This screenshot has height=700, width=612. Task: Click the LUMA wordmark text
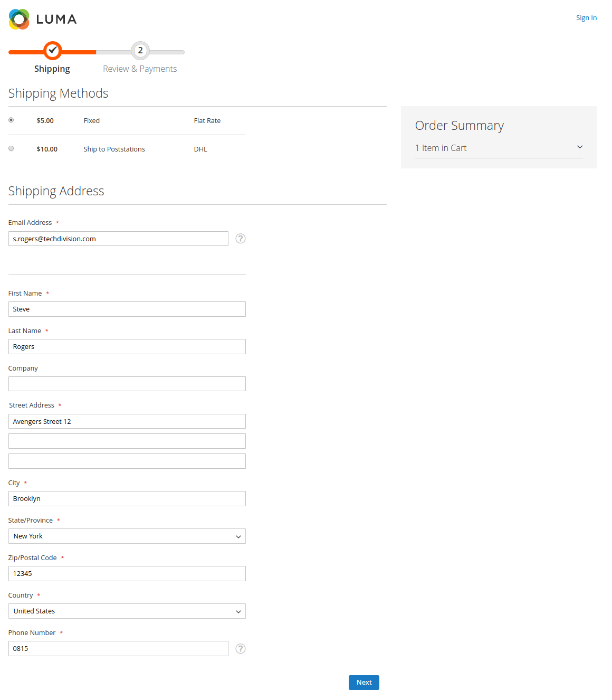pos(56,20)
